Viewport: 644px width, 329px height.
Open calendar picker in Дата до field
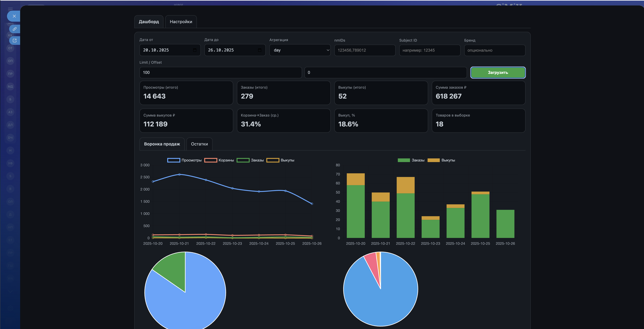pos(259,50)
